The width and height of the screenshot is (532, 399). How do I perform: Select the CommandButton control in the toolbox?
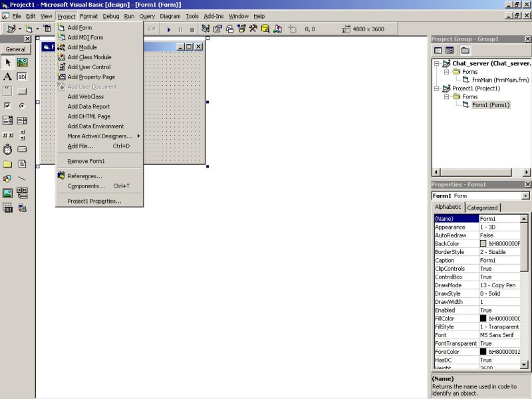click(x=22, y=91)
